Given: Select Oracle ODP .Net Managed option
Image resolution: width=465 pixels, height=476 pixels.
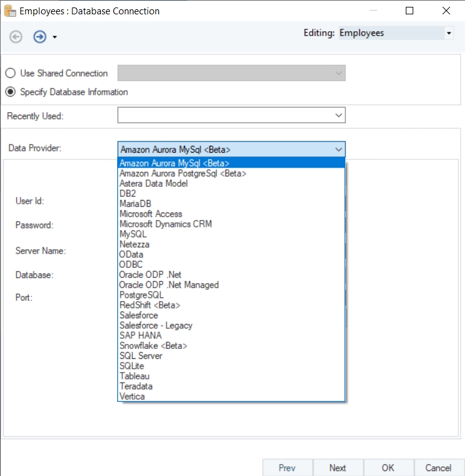Looking at the screenshot, I should pos(169,285).
